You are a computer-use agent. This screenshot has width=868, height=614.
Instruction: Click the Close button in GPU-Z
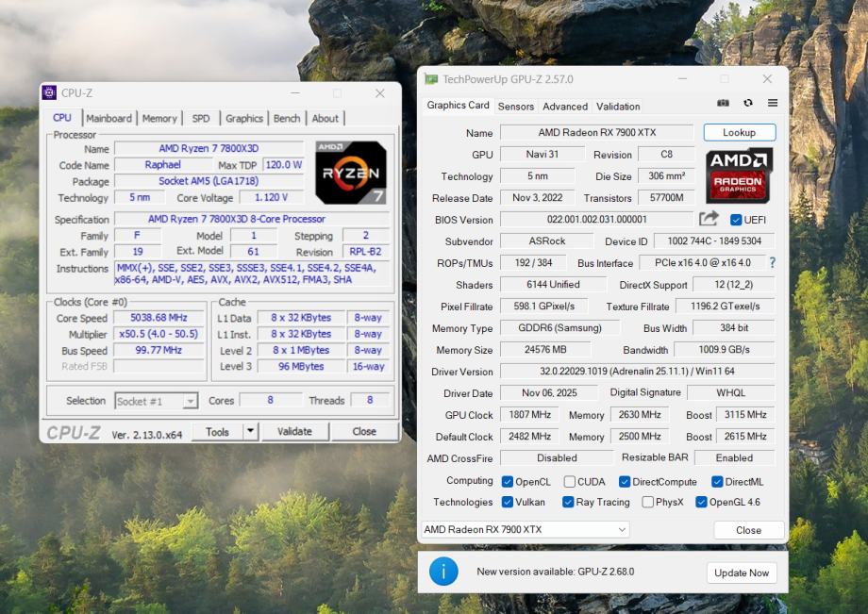point(748,530)
